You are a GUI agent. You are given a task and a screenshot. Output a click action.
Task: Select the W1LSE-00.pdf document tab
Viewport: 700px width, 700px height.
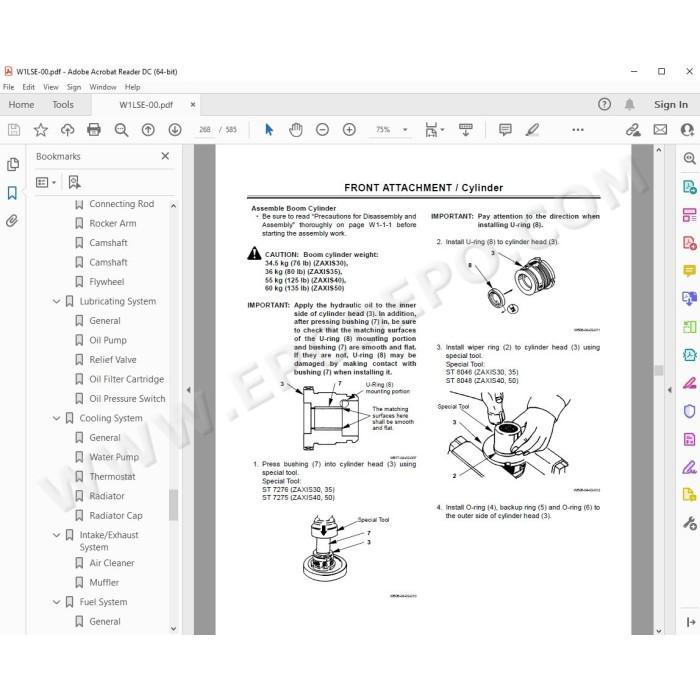point(146,105)
